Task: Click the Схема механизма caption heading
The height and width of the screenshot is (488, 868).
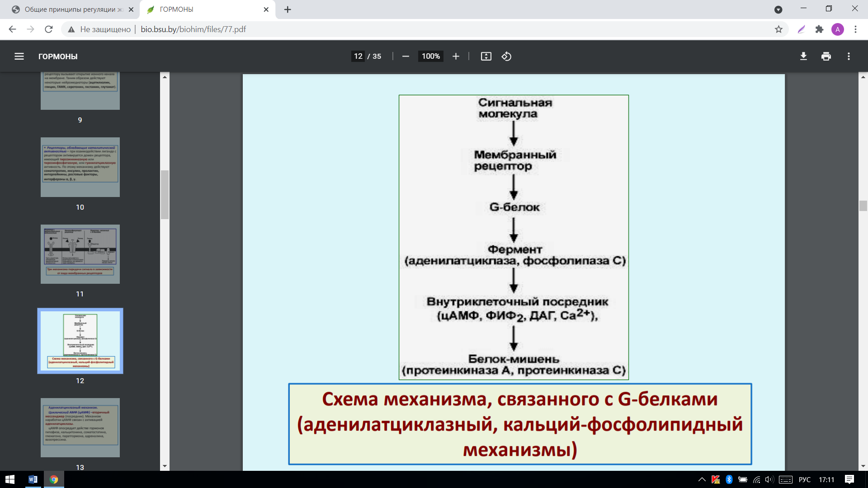Action: tap(520, 424)
